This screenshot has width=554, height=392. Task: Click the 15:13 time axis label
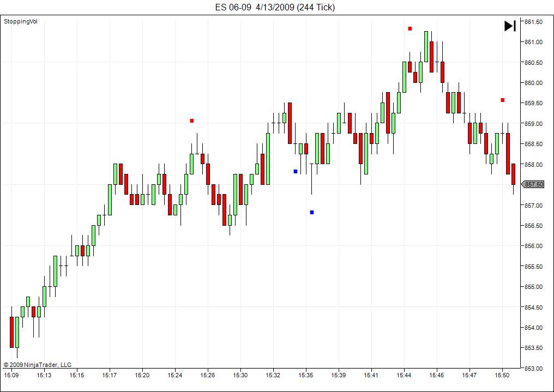[x=44, y=375]
